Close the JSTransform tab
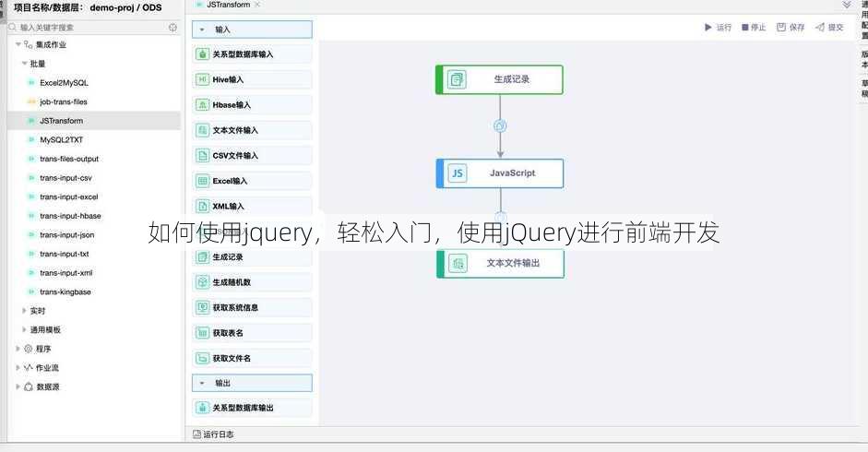Image resolution: width=868 pixels, height=452 pixels. coord(257,5)
